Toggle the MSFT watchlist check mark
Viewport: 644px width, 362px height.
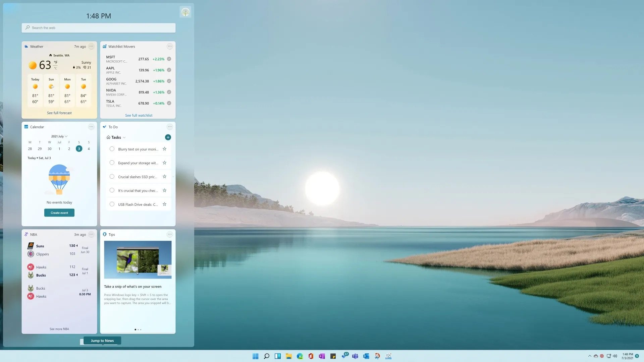(169, 59)
